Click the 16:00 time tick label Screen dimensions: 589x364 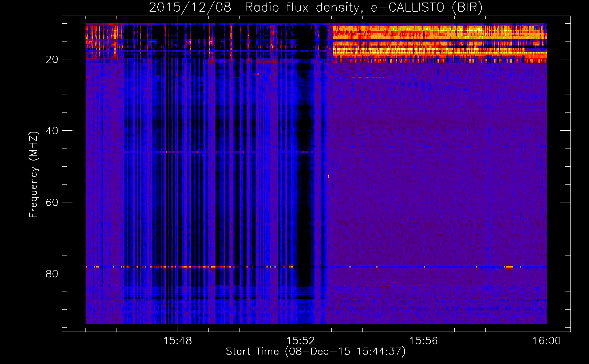[546, 341]
